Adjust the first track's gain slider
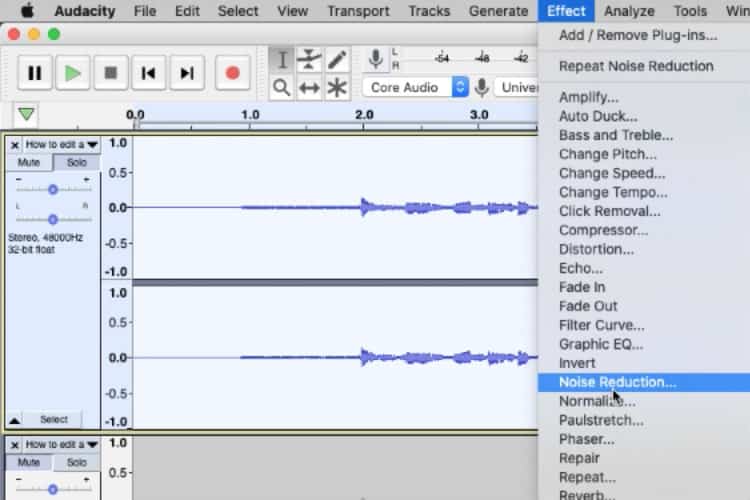Viewport: 750px width, 500px height. click(53, 189)
